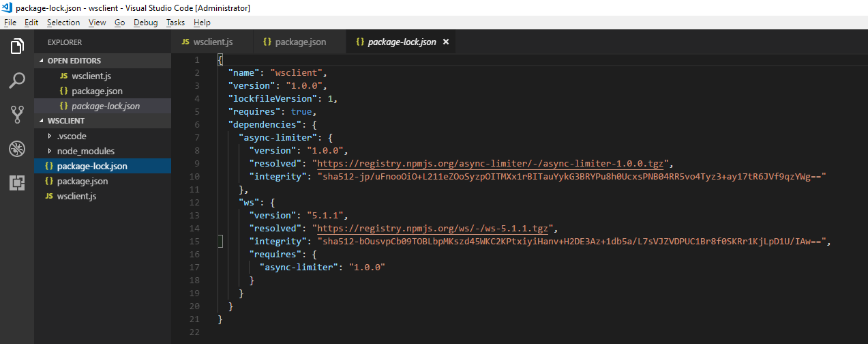The width and height of the screenshot is (868, 344).
Task: Click line number 22 in gutter
Action: [194, 332]
